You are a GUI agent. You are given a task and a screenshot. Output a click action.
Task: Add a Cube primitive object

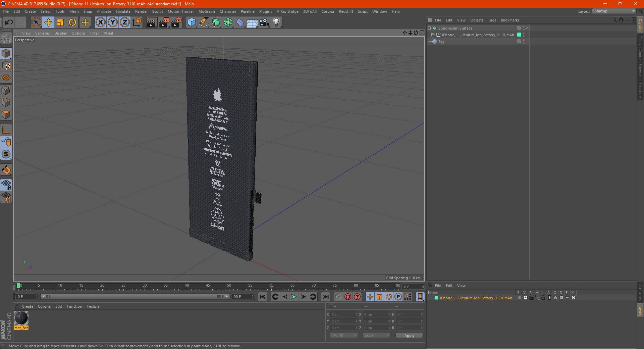[192, 22]
